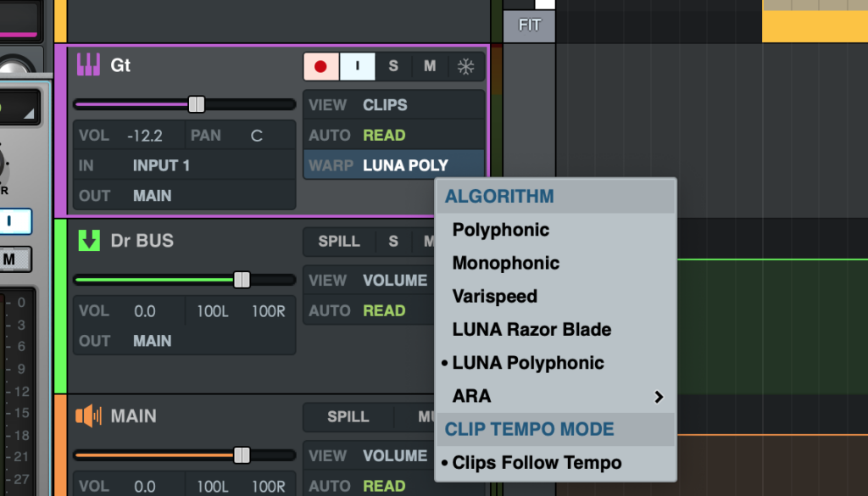This screenshot has width=868, height=496.
Task: Solo the Gt track
Action: click(x=393, y=66)
